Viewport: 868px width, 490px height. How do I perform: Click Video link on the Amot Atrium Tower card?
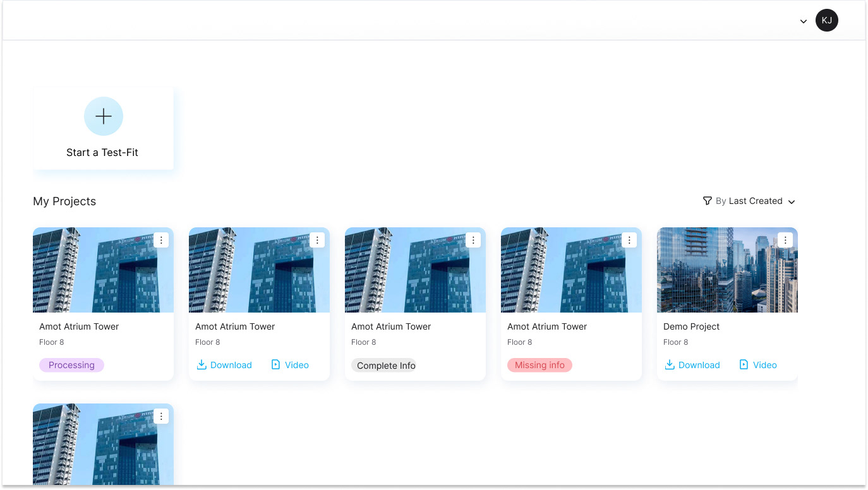pyautogui.click(x=290, y=365)
